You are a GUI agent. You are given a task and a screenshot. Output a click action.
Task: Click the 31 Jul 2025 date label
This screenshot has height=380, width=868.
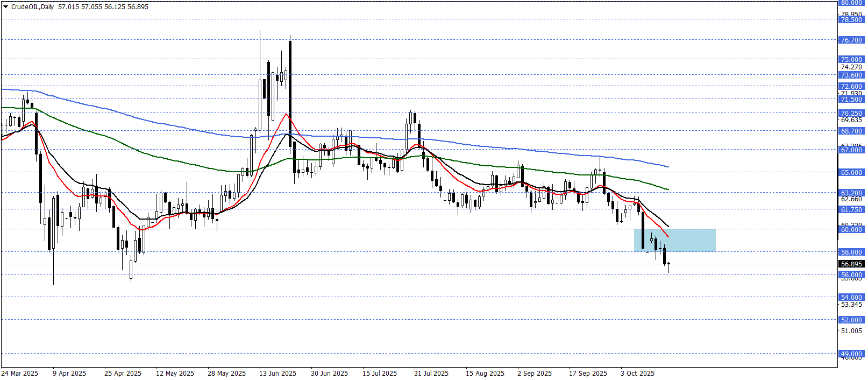pos(431,374)
